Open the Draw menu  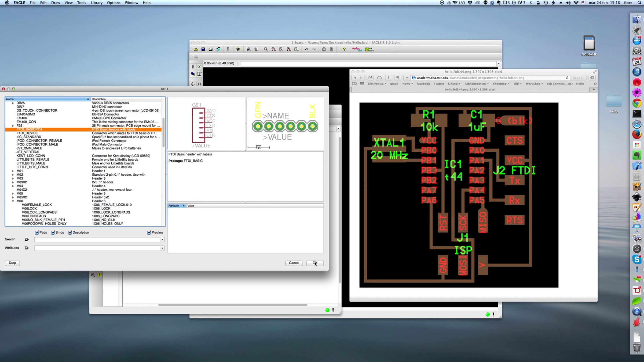[56, 3]
